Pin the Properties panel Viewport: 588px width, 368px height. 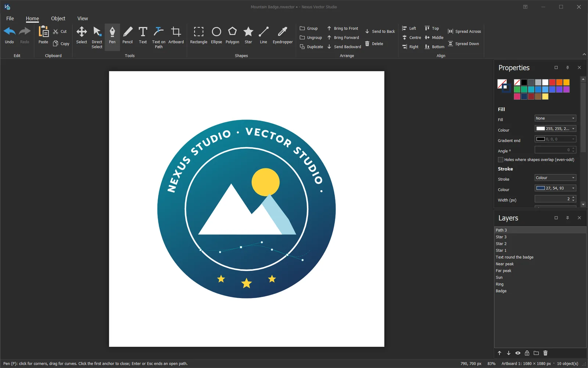click(x=567, y=68)
